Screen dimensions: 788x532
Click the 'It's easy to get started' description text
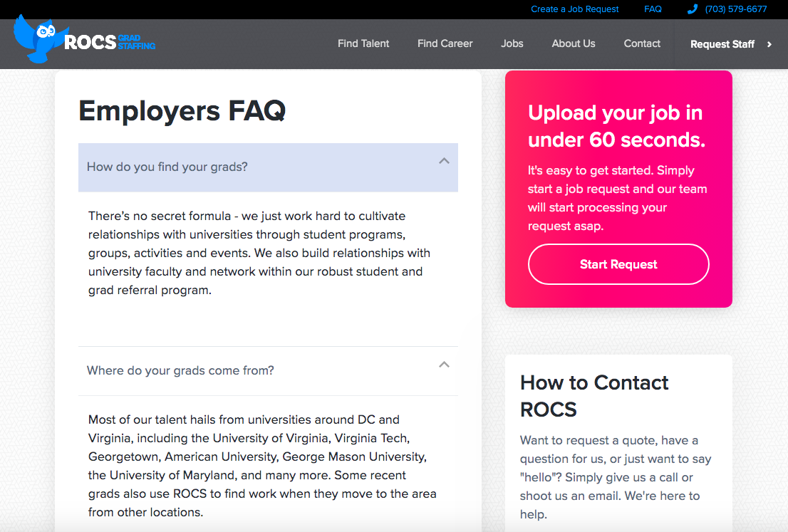point(617,198)
